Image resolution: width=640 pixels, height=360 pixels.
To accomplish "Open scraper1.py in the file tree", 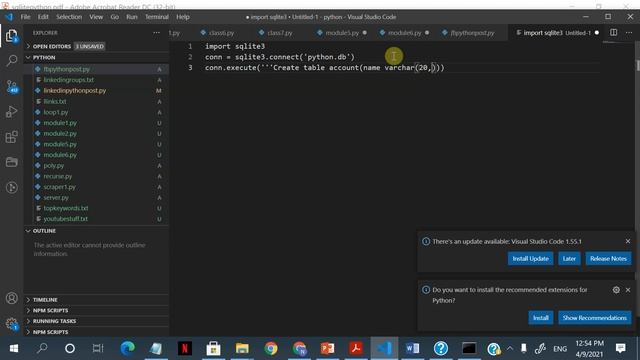I will 96,187.
